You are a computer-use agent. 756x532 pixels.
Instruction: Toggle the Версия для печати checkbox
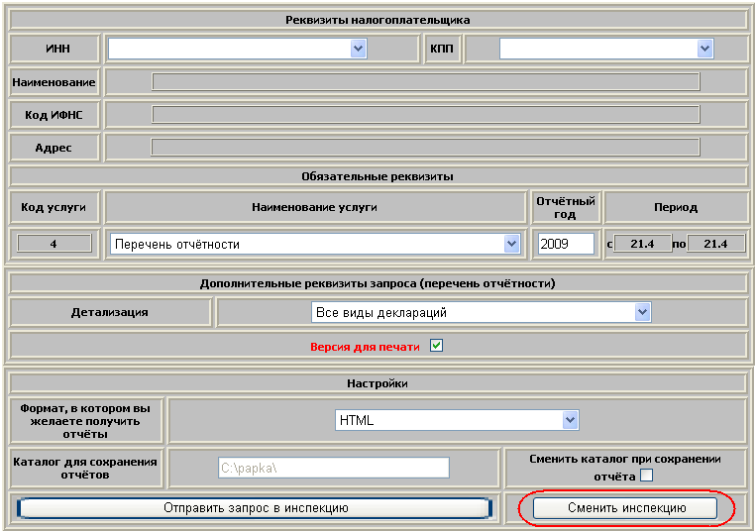coord(436,346)
